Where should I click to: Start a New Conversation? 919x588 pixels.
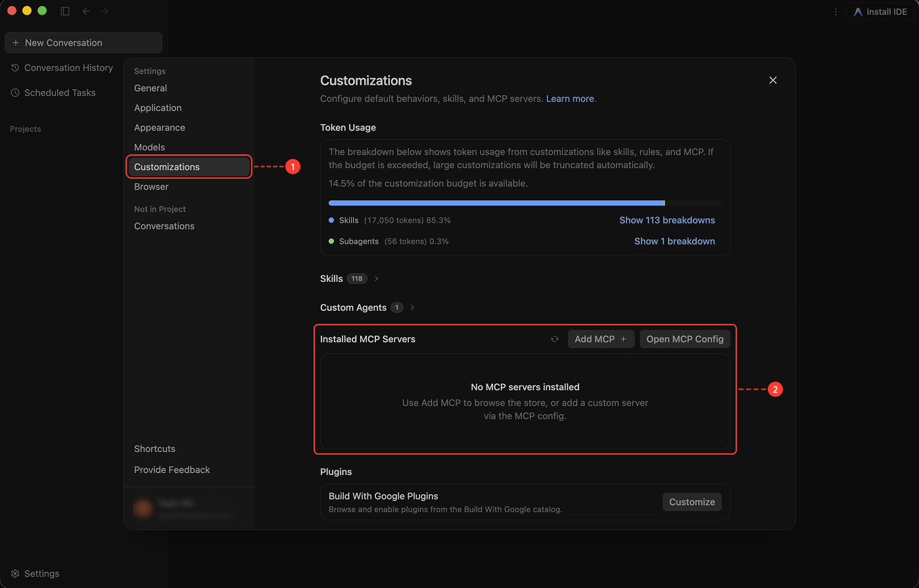click(83, 43)
